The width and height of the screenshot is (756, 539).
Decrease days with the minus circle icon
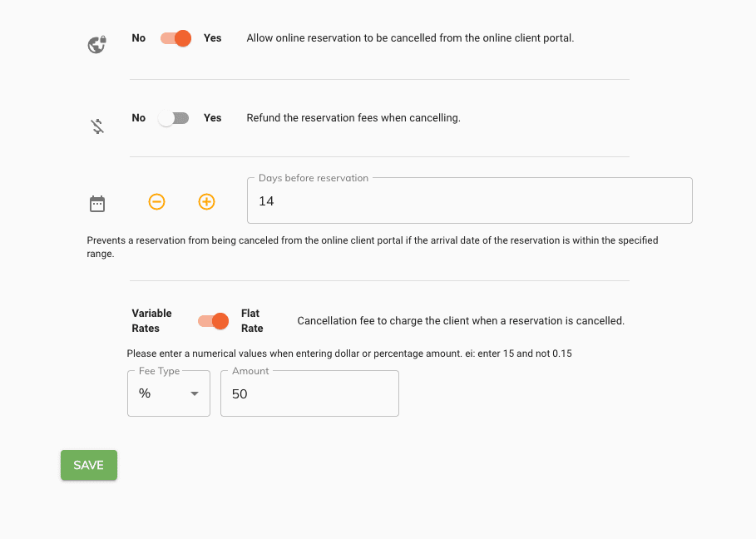[156, 201]
